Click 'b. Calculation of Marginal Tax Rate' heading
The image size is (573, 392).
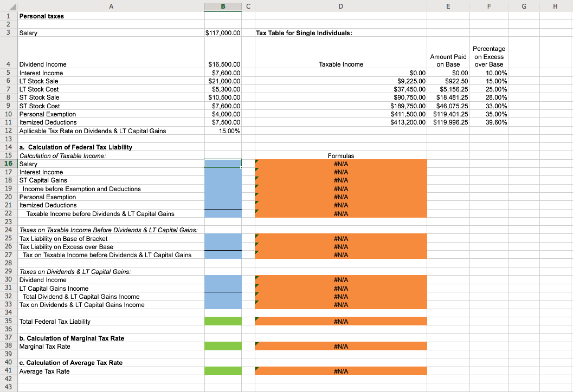coord(72,338)
